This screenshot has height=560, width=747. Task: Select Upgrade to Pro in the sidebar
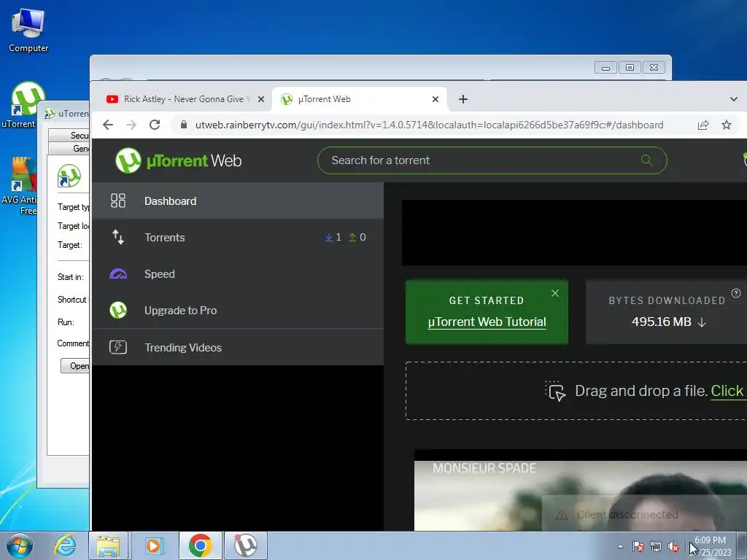tap(238, 311)
